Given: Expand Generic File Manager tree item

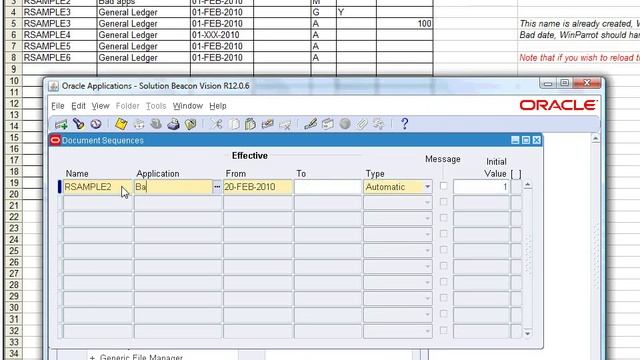Looking at the screenshot, I should coord(92,358).
